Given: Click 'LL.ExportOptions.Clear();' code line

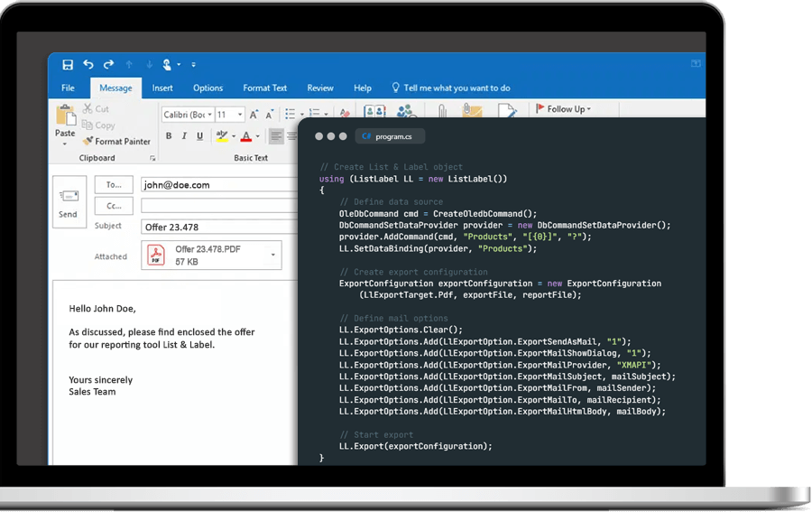Looking at the screenshot, I should click(401, 330).
